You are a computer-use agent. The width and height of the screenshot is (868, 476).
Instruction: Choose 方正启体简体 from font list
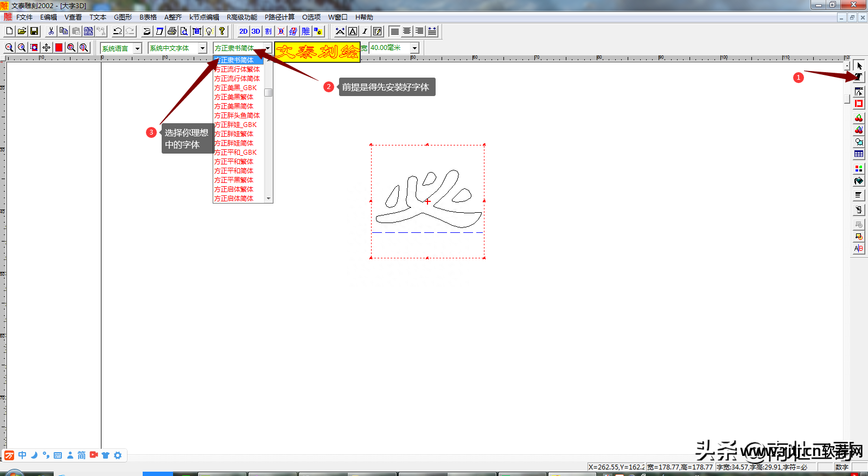click(234, 199)
